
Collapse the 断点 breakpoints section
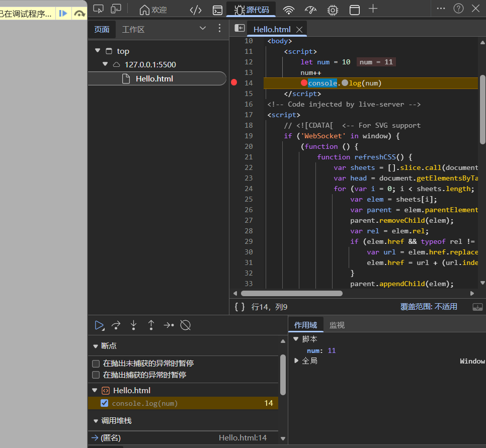(x=96, y=346)
